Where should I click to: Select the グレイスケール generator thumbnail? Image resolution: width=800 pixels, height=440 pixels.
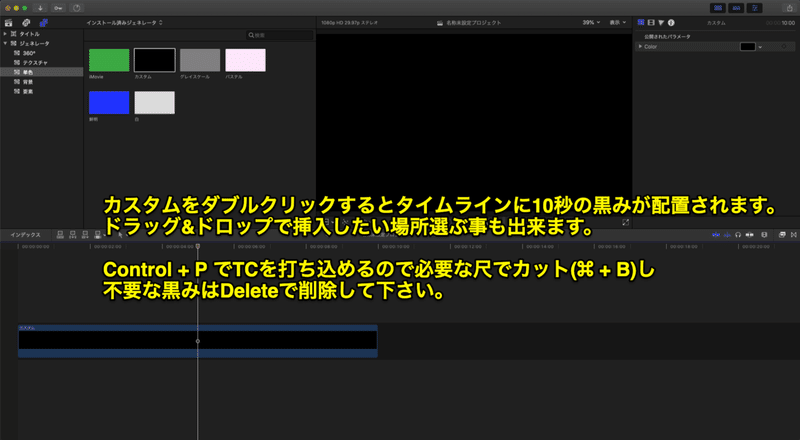click(200, 60)
